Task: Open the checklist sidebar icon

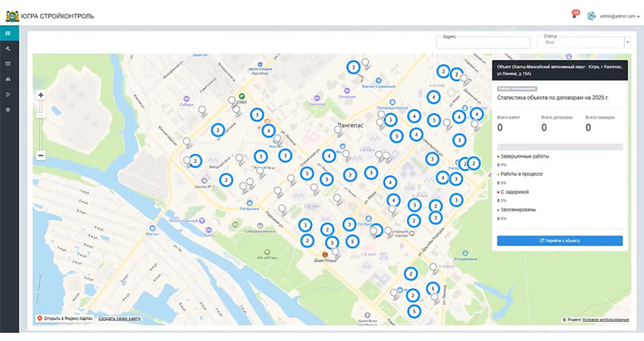Action: tap(8, 95)
